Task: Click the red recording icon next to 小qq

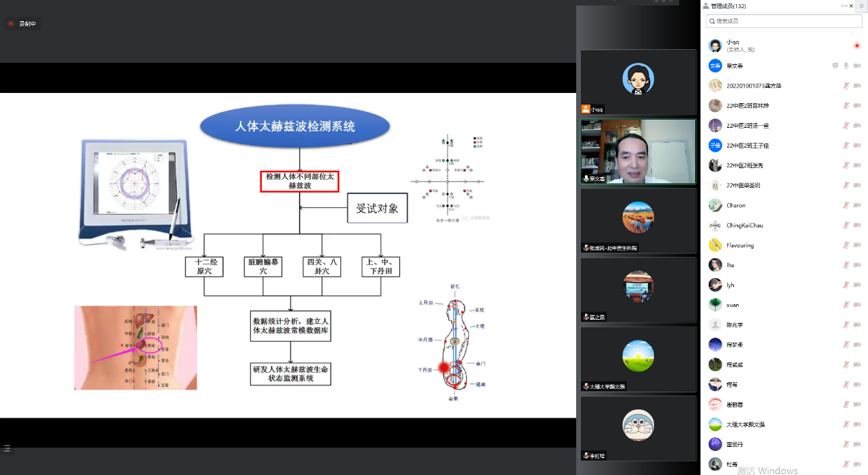Action: 857,46
